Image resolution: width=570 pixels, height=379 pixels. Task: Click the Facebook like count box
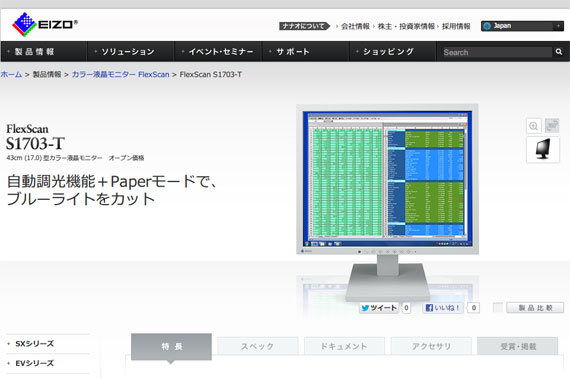474,308
